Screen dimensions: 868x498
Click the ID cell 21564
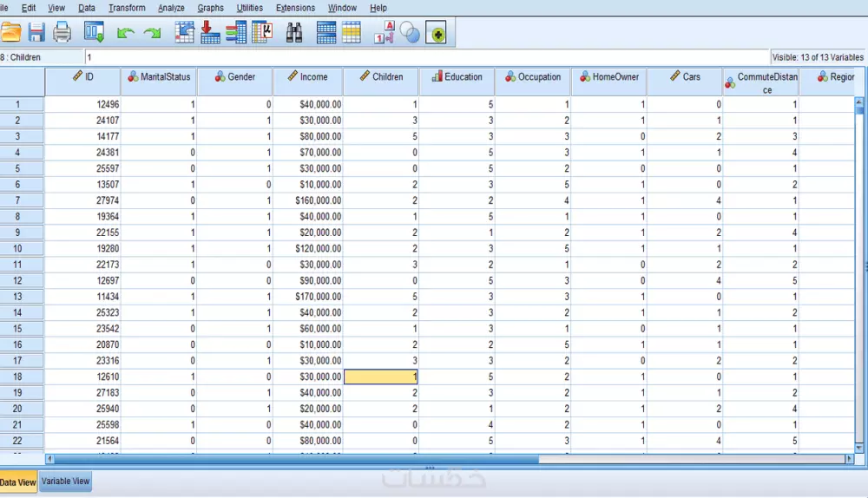point(83,441)
